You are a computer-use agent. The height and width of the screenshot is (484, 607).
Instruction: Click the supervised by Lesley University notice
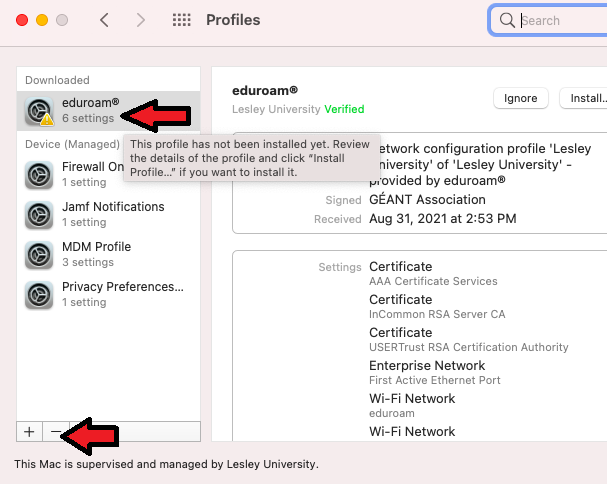pos(166,464)
